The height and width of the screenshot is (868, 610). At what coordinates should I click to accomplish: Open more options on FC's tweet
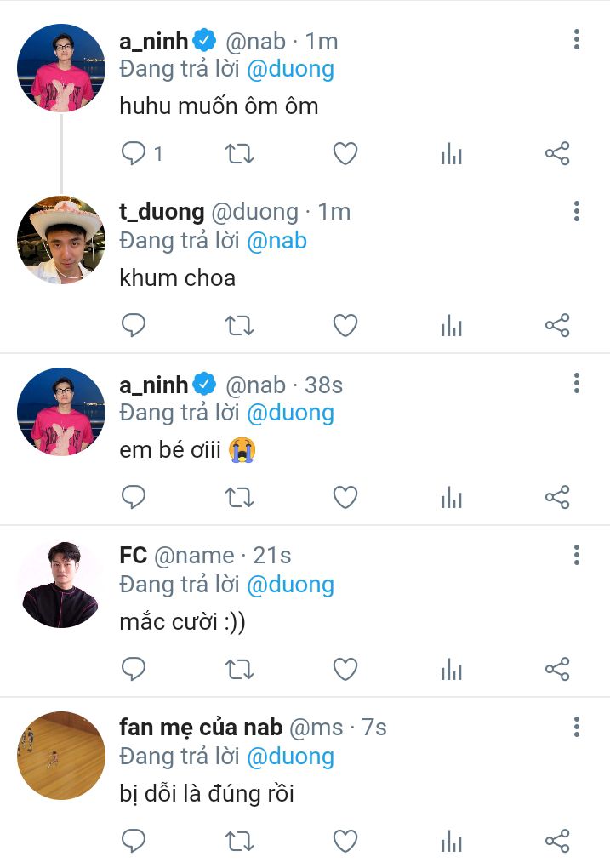click(577, 555)
